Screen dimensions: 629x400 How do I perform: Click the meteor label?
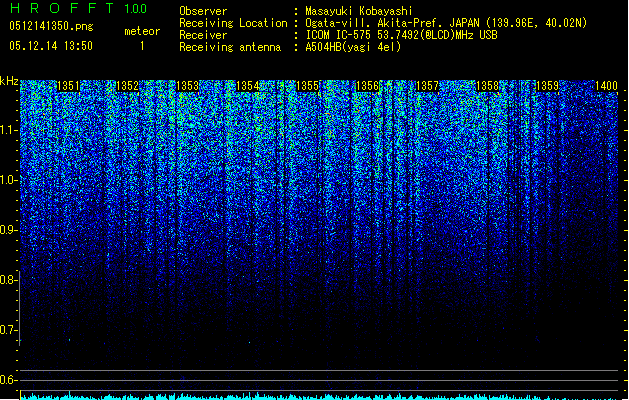142,31
